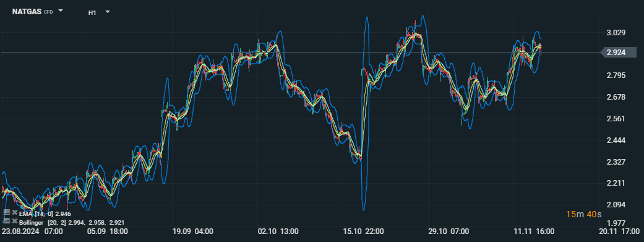Screen dimensions: 644x242
Task: Click the CFD instrument type label
Action: [x=48, y=12]
